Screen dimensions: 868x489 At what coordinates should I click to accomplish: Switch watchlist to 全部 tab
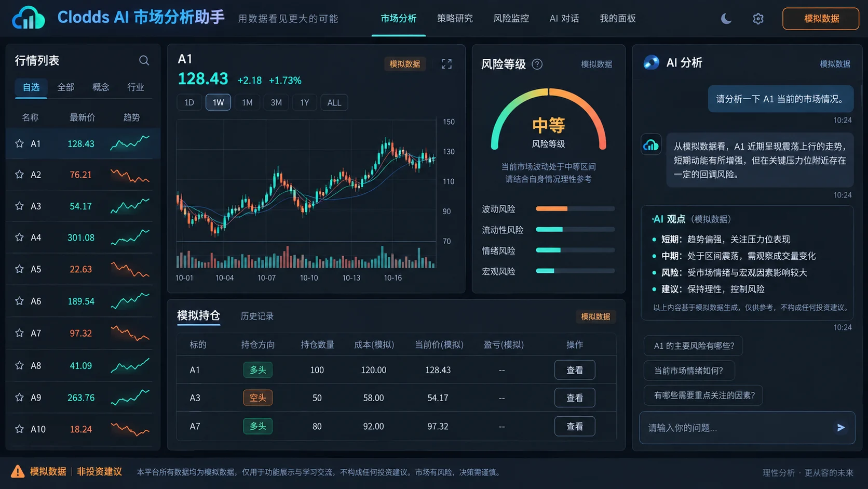pos(65,87)
